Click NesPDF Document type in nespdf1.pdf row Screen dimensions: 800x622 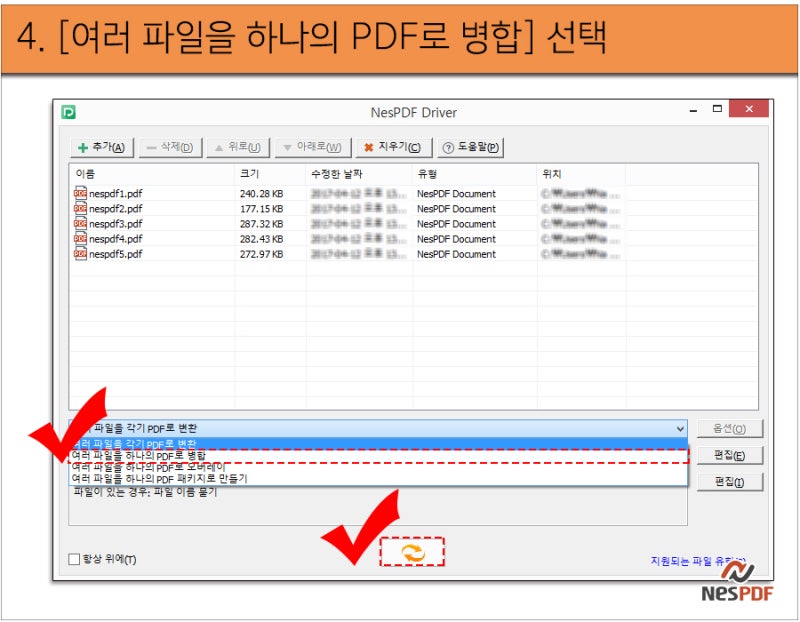point(456,194)
